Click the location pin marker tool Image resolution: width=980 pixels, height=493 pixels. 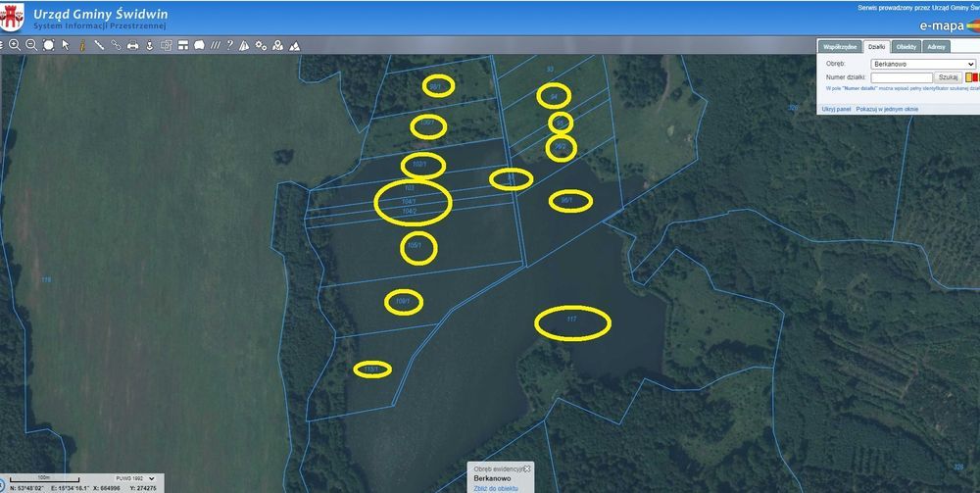click(x=149, y=45)
